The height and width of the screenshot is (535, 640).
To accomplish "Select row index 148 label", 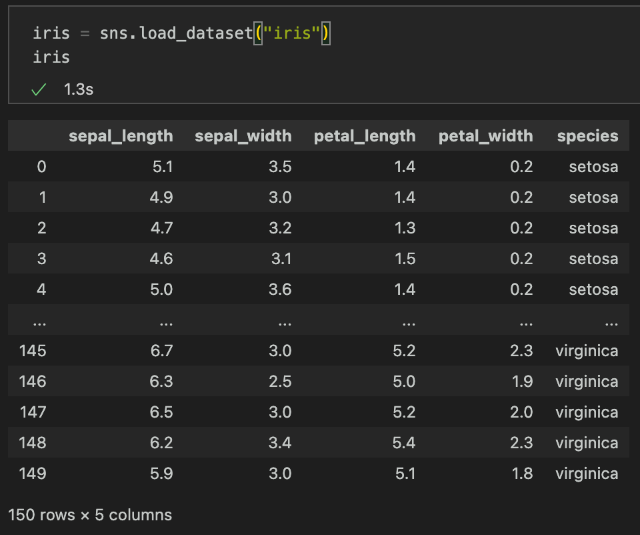I will 33,443.
